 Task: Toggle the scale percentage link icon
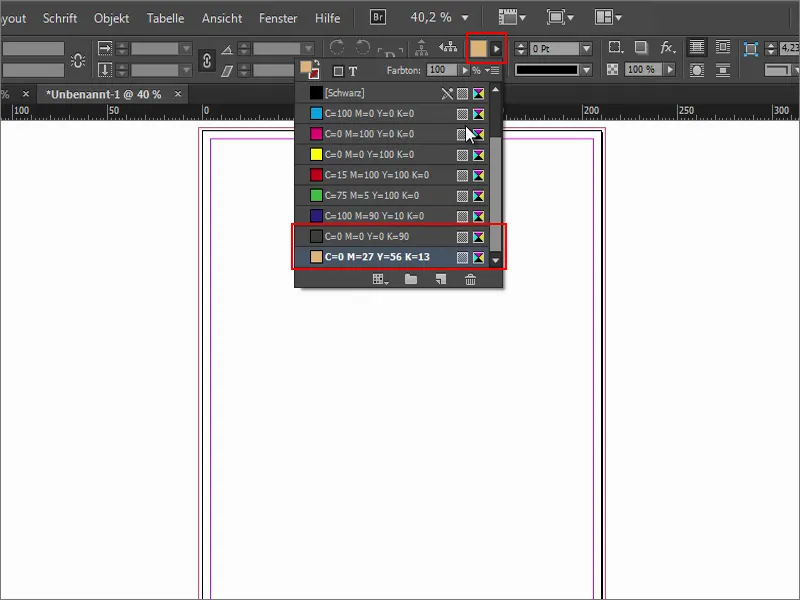tap(207, 60)
